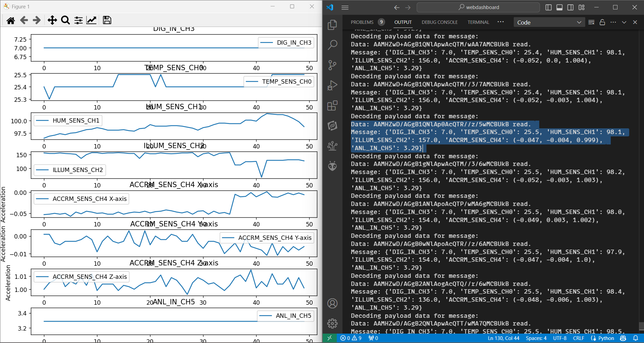Viewport: 644px width, 343px height.
Task: Toggle output scroll lock
Action: click(602, 22)
